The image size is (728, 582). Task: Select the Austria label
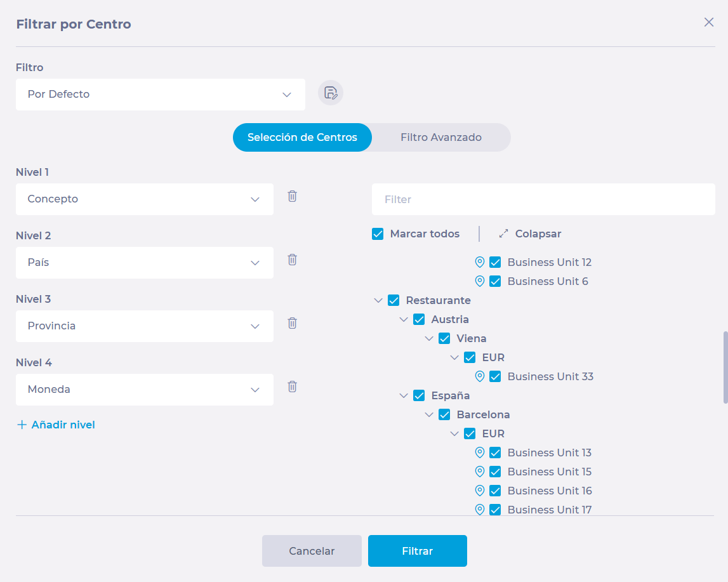[450, 319]
